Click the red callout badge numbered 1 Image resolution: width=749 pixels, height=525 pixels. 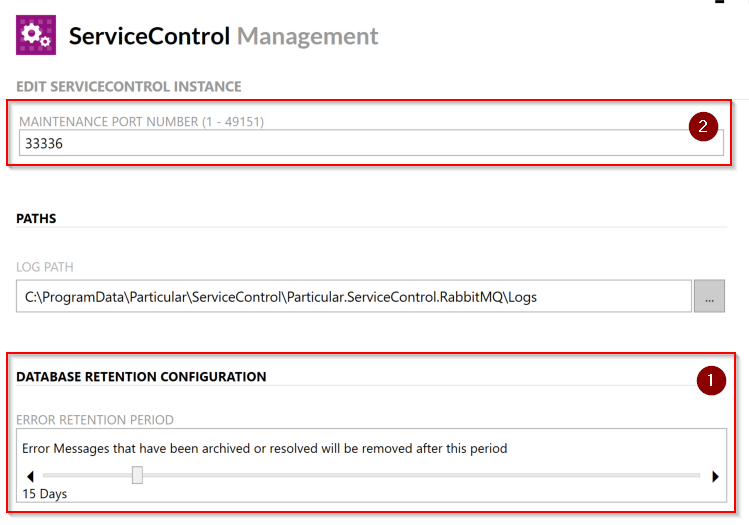[710, 381]
